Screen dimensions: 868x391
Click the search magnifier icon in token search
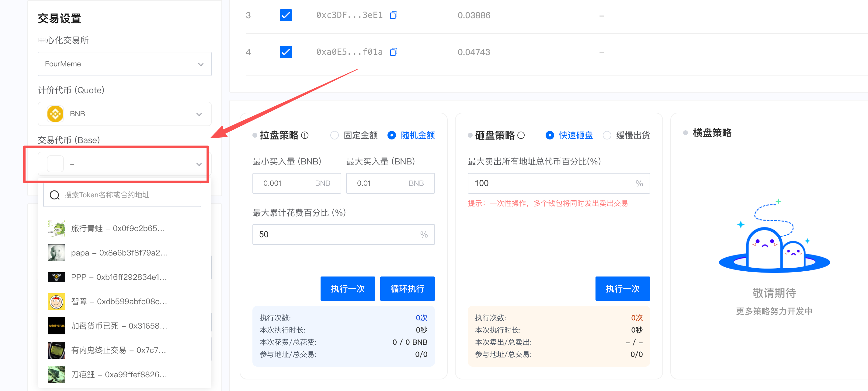pos(54,195)
